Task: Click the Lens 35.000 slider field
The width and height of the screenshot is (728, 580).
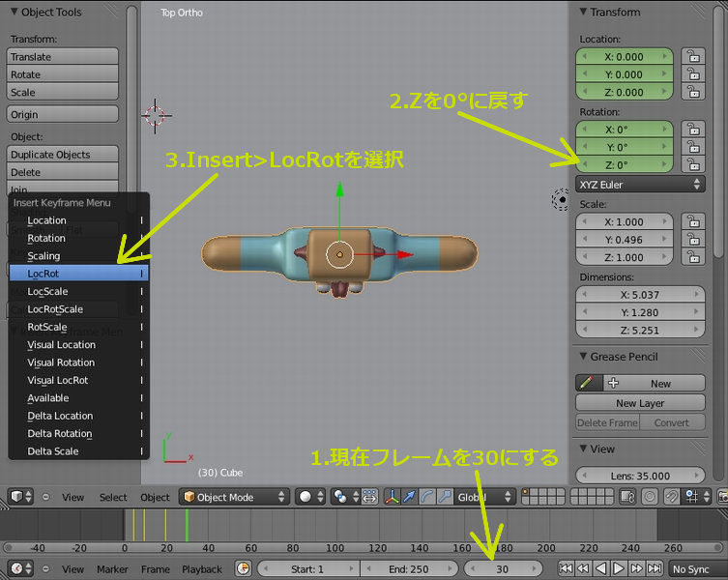Action: [x=640, y=476]
